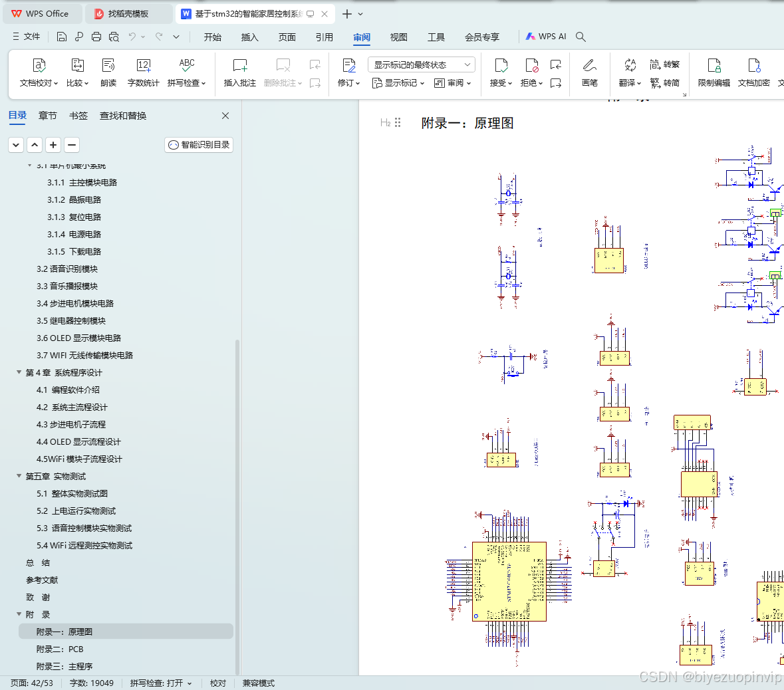Convert text with 转繁 button
The height and width of the screenshot is (690, 784).
(x=664, y=64)
